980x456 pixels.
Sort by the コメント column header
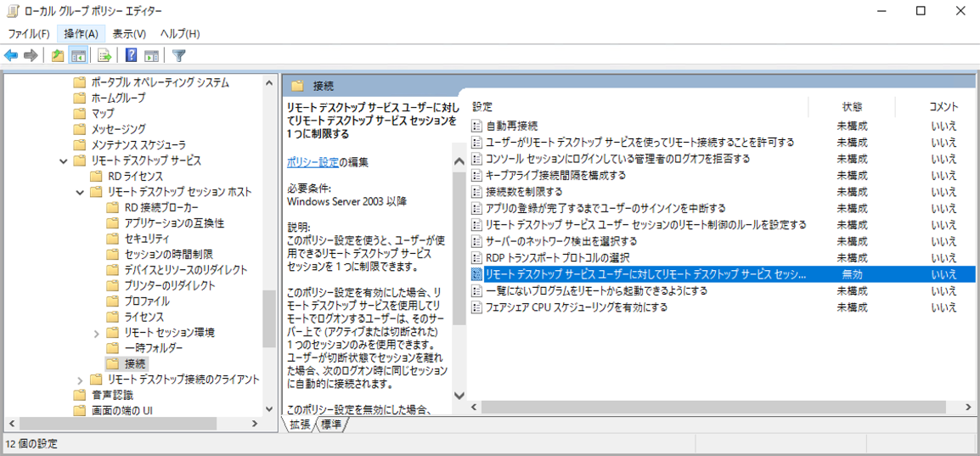[943, 107]
